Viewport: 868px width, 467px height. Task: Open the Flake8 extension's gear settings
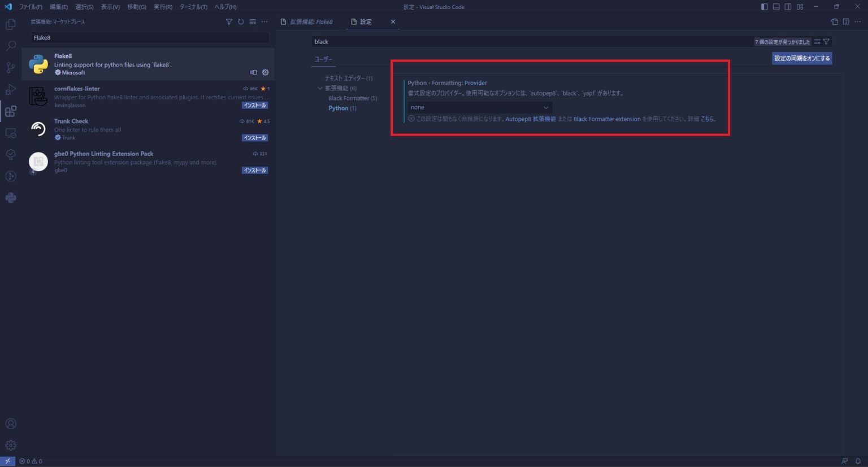(x=265, y=72)
